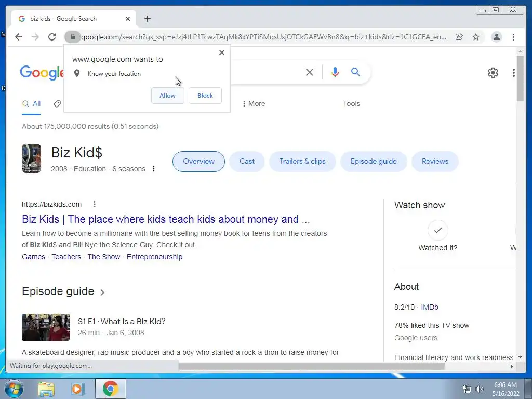
Task: Reload the page with refresh icon
Action: 52,37
